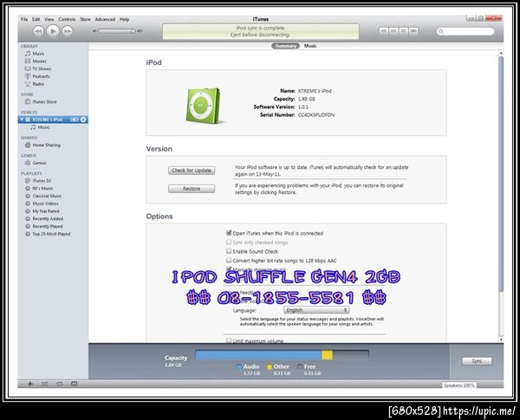Click the add playlist plus icon
The height and width of the screenshot is (420, 520).
[x=30, y=384]
